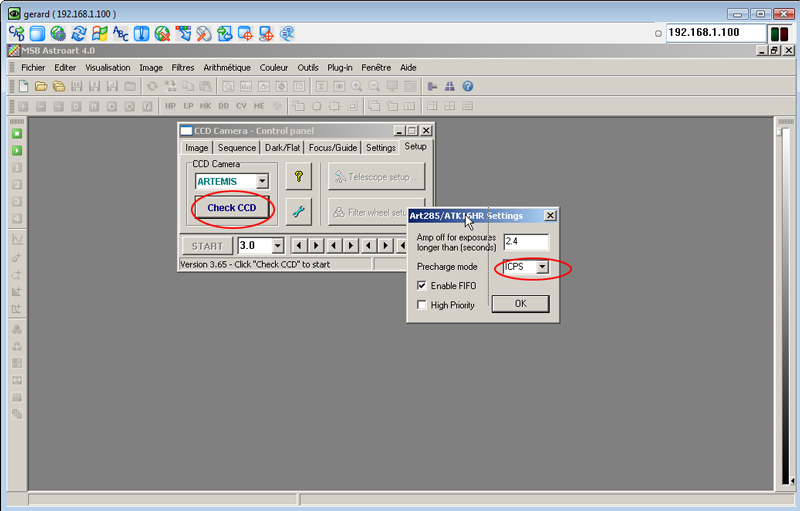Click the MSB Astroart title bar icon
The image size is (800, 511).
(13, 50)
